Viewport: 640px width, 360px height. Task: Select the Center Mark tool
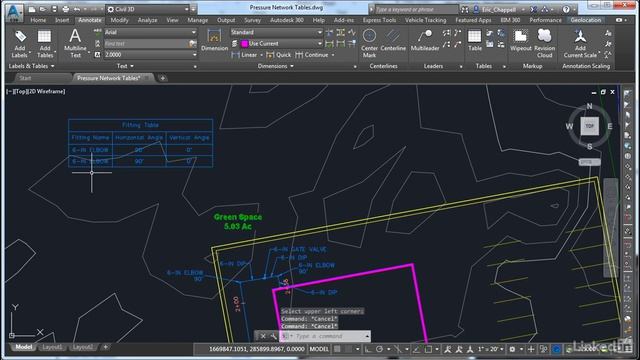tap(369, 43)
